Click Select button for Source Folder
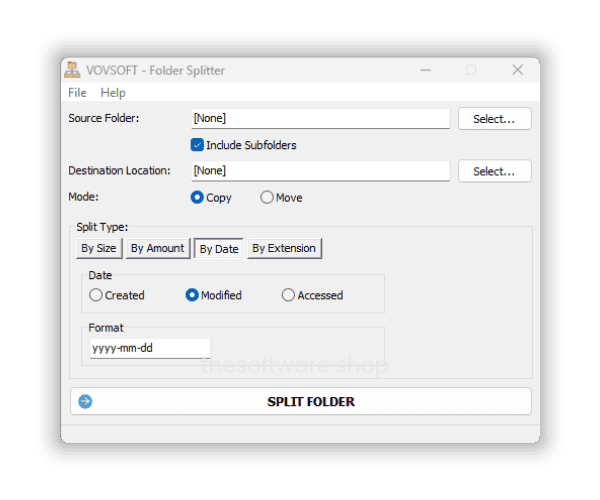This screenshot has height=500, width=600. [494, 119]
